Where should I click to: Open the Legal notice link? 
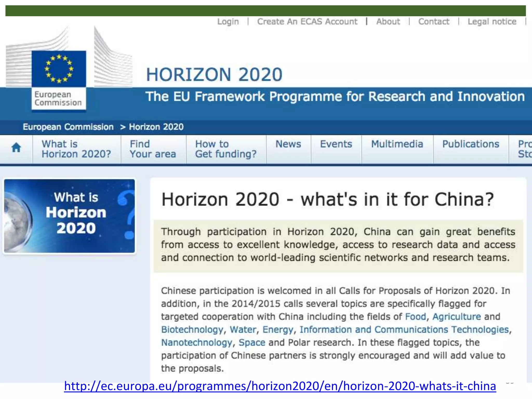(x=492, y=22)
